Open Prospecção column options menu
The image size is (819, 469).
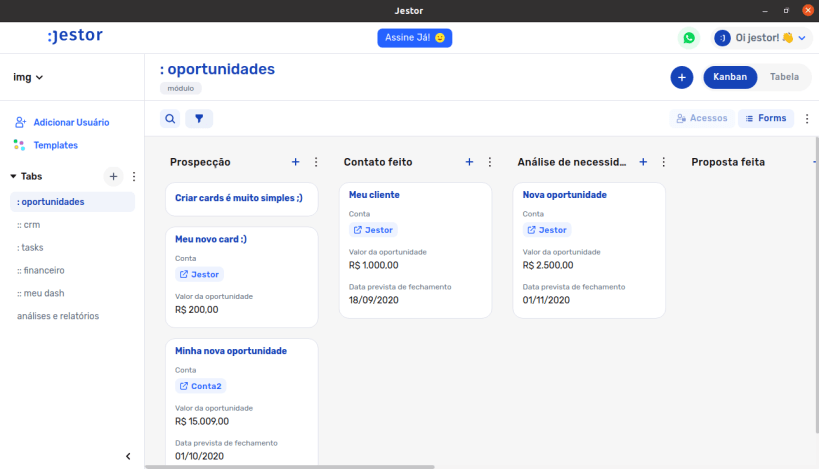coord(316,162)
